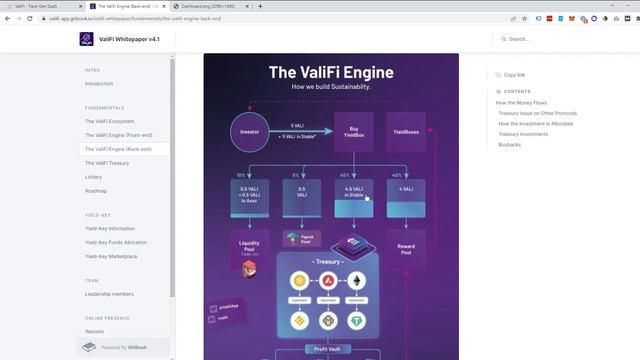Select The ValiFi Engine (Back-end) sidebar item
Screen dimensions: 640x360
coord(124,149)
